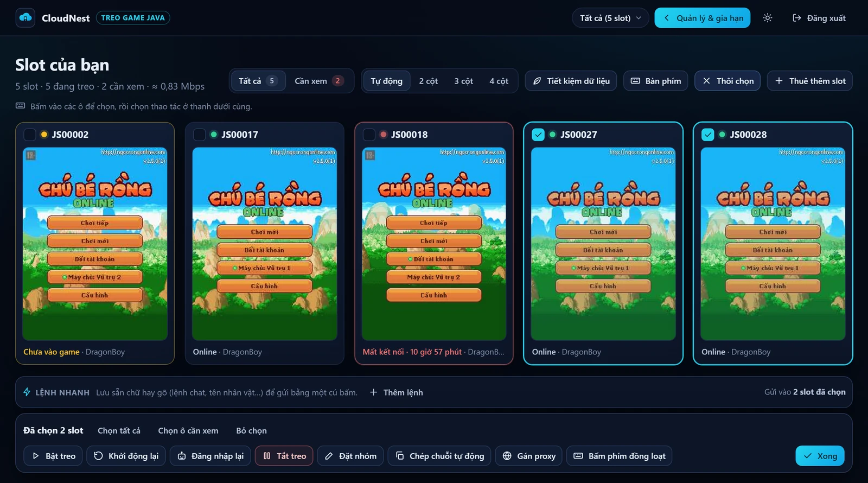868x483 pixels.
Task: Select the 2 cột column layout
Action: (x=429, y=81)
